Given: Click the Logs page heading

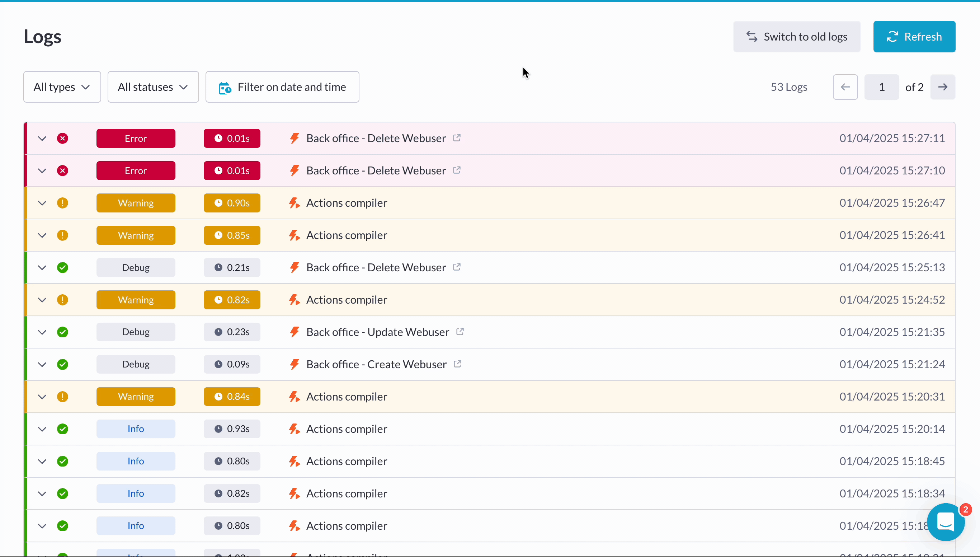Looking at the screenshot, I should click(x=42, y=37).
